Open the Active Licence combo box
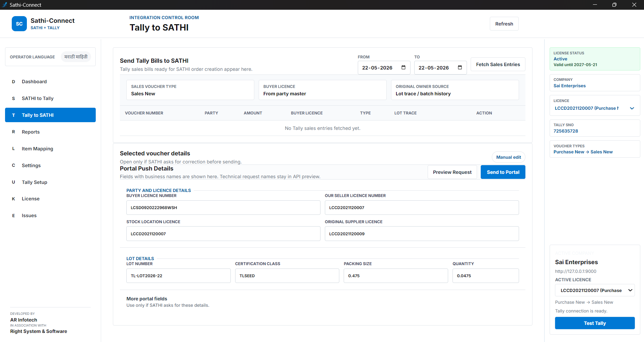644x342 pixels. coord(595,290)
